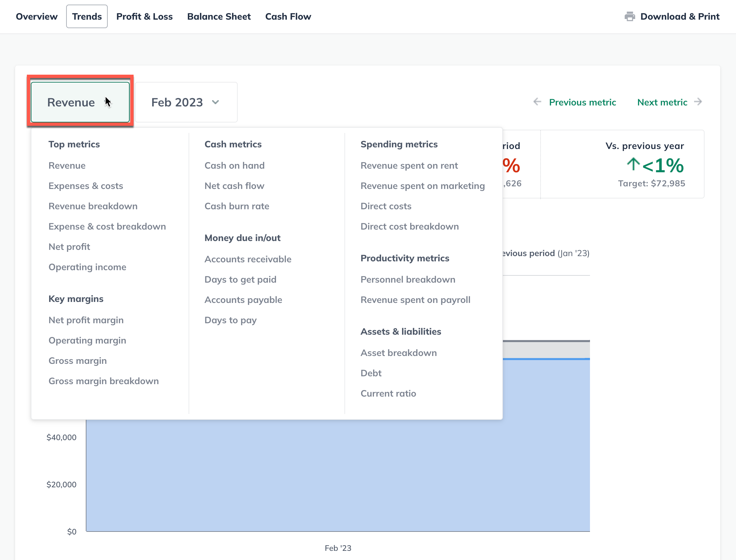The width and height of the screenshot is (736, 560).
Task: Select Current ratio under Assets & liabilities
Action: 388,393
